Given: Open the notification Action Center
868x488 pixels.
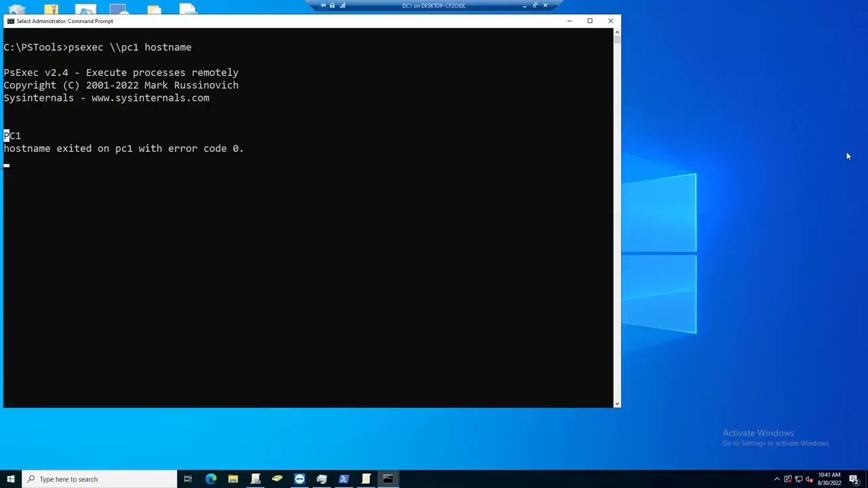Looking at the screenshot, I should coord(854,479).
